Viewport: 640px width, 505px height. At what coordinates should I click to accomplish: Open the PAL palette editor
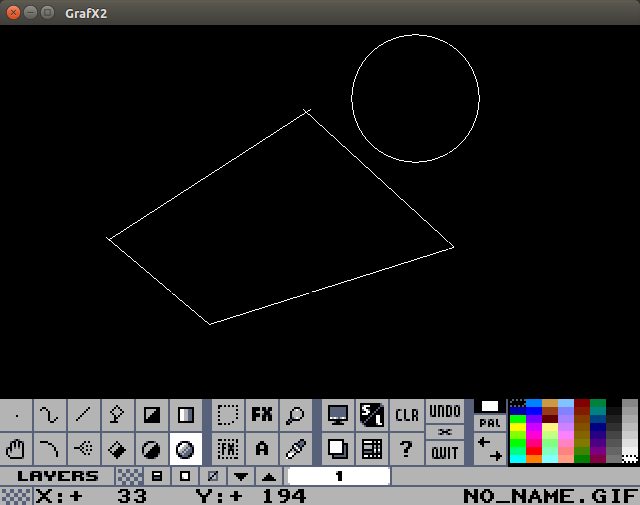(489, 423)
